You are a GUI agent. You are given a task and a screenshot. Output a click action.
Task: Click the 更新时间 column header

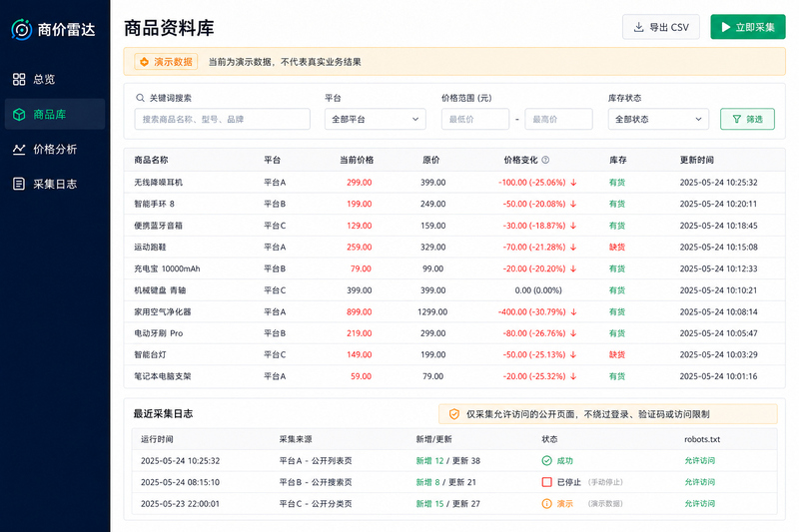tap(696, 160)
